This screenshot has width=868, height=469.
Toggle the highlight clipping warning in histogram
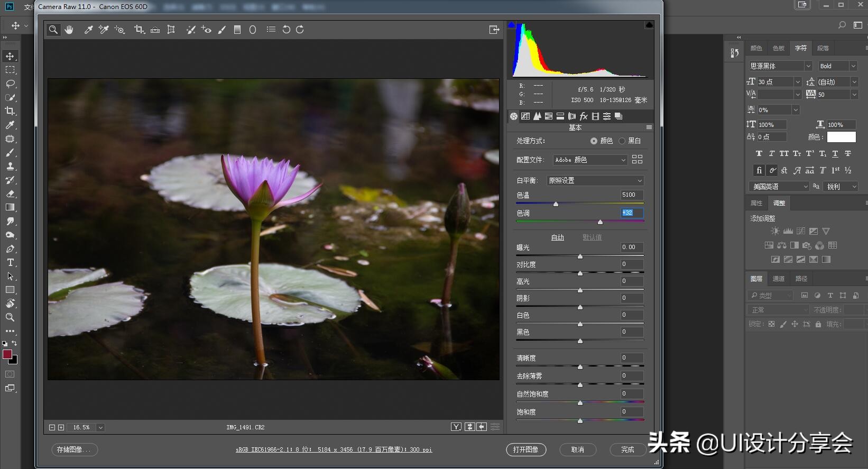(649, 25)
